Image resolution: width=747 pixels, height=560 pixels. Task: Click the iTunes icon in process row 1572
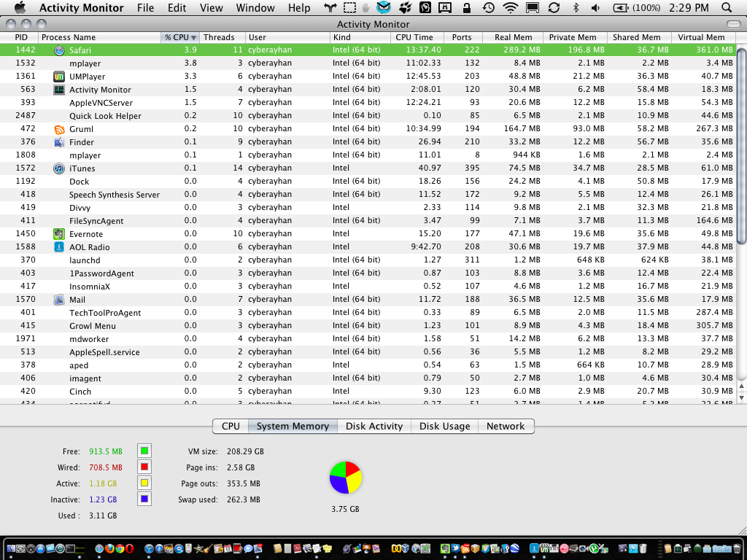point(59,168)
